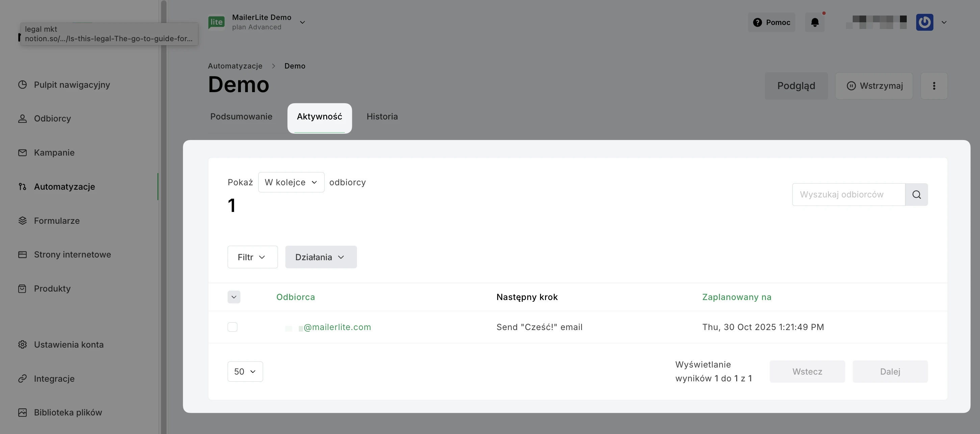Open Biblioteka plików in the sidebar
The height and width of the screenshot is (434, 980).
coord(68,412)
